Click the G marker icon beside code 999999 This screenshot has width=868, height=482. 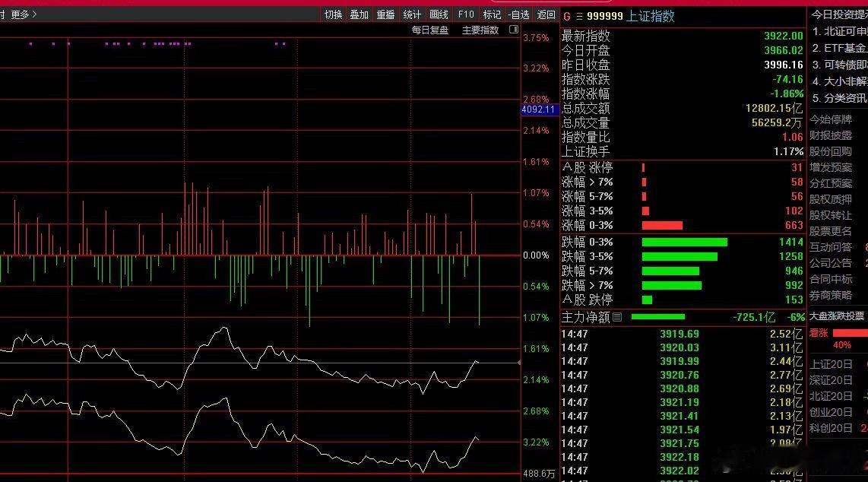[567, 17]
